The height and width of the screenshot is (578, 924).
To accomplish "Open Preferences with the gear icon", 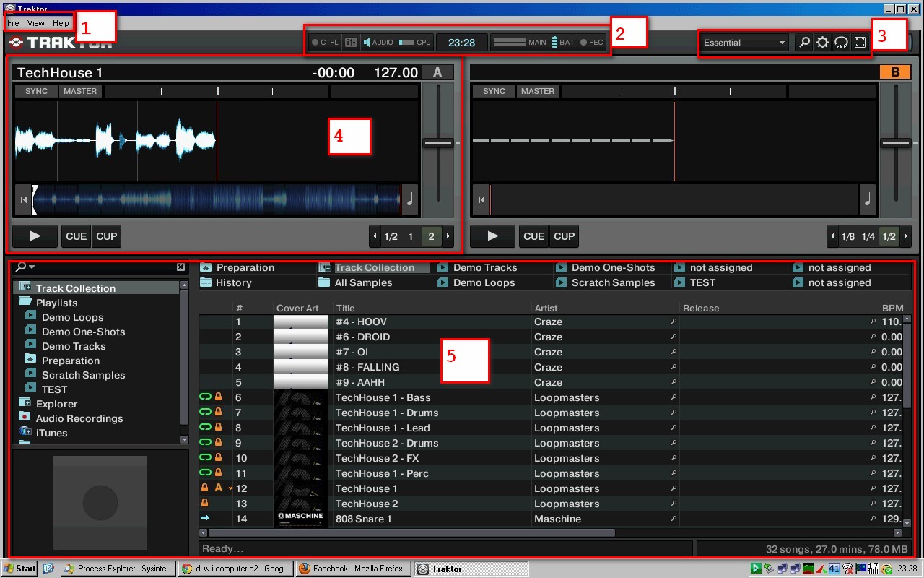I will (x=823, y=43).
